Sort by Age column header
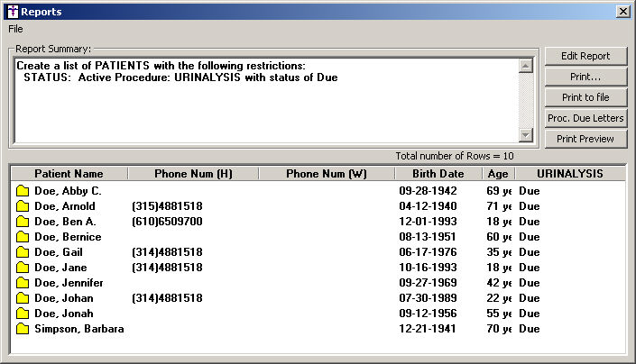This screenshot has height=364, width=636. coord(498,174)
